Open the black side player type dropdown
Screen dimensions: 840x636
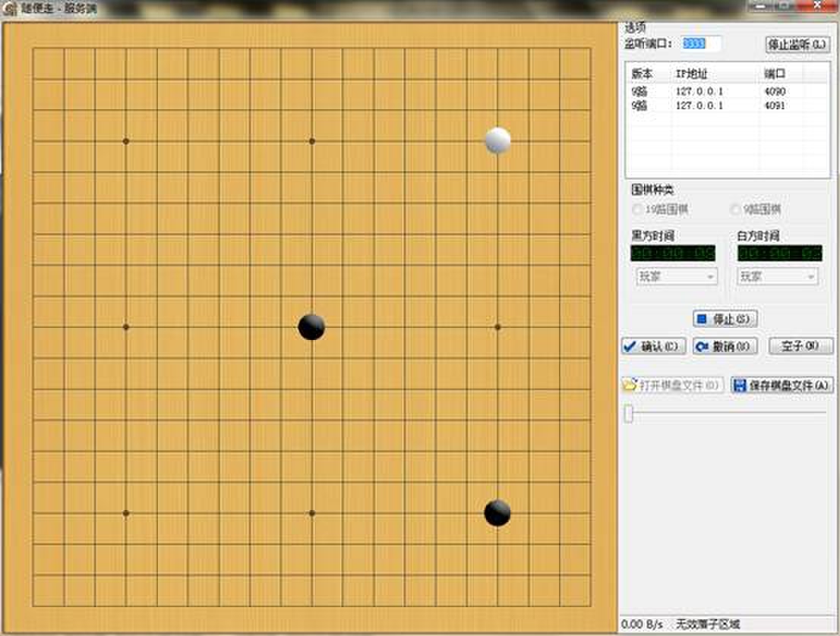[x=676, y=277]
